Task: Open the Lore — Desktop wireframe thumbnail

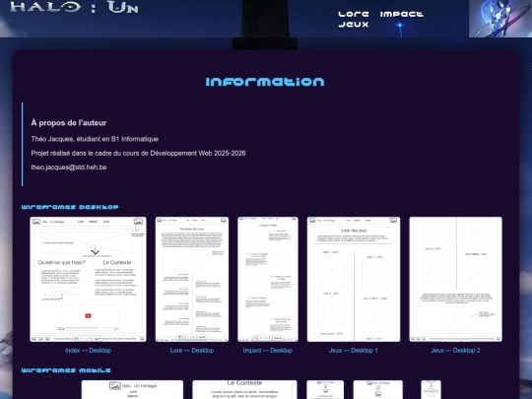Action: point(192,279)
